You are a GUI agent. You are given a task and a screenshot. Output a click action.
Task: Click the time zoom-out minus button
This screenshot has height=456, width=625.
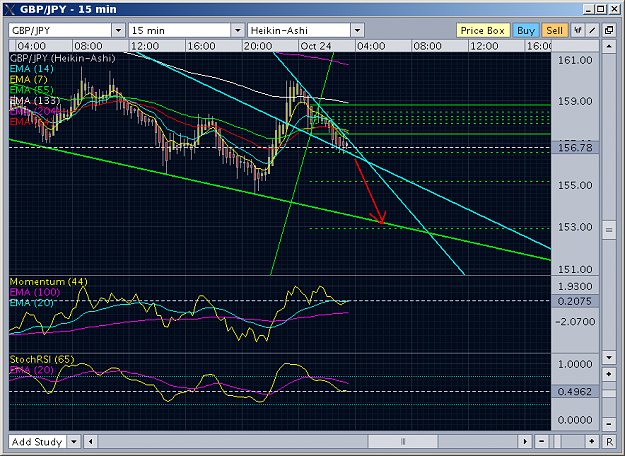[541, 442]
